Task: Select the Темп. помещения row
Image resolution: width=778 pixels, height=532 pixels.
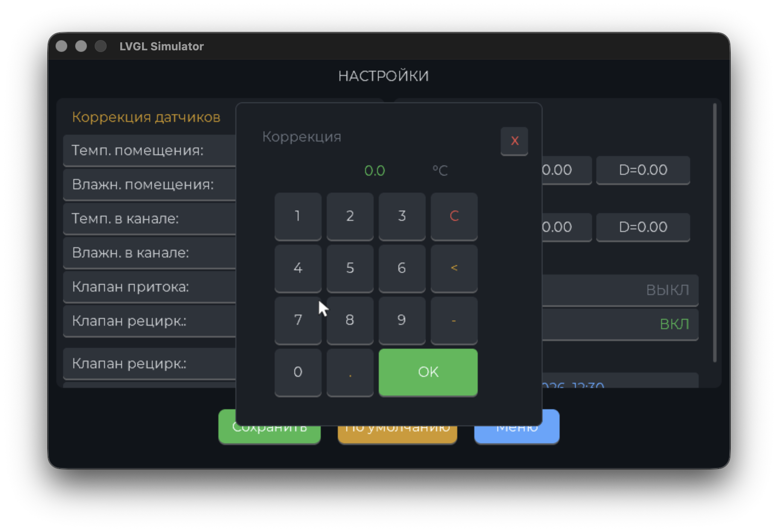Action: [x=149, y=150]
